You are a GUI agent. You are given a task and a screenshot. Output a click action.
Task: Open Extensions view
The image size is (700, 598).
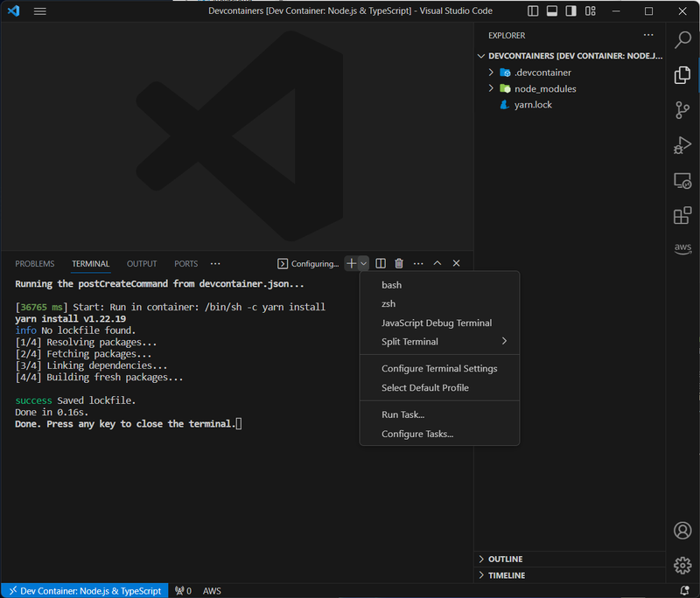click(x=682, y=216)
